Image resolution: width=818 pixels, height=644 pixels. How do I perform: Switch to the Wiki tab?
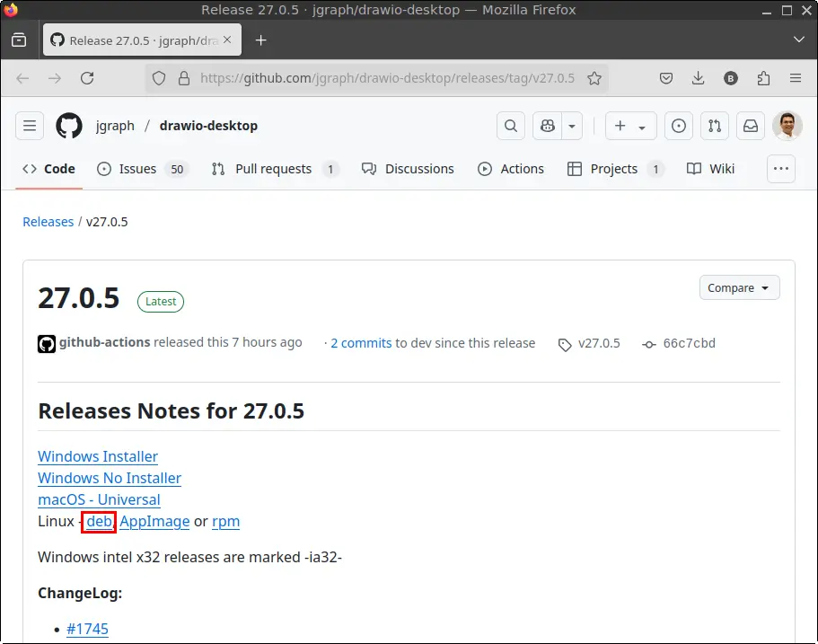pyautogui.click(x=710, y=169)
